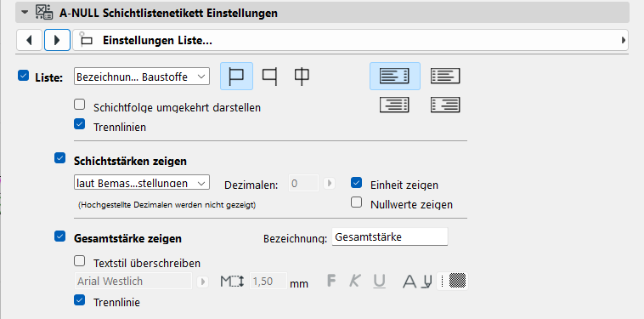Click the Arial Westlich font field

(133, 282)
